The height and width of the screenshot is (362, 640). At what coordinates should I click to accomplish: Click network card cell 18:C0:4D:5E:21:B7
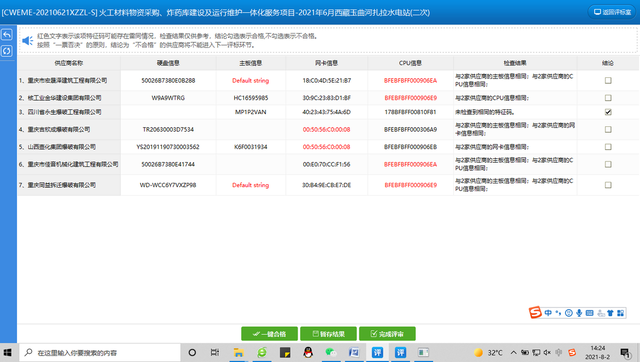click(327, 80)
